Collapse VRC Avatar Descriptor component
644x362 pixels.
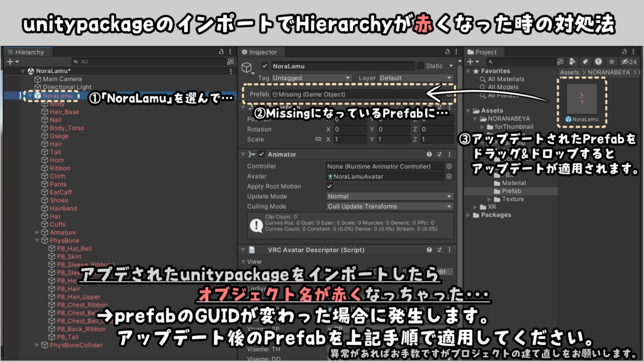(x=243, y=250)
